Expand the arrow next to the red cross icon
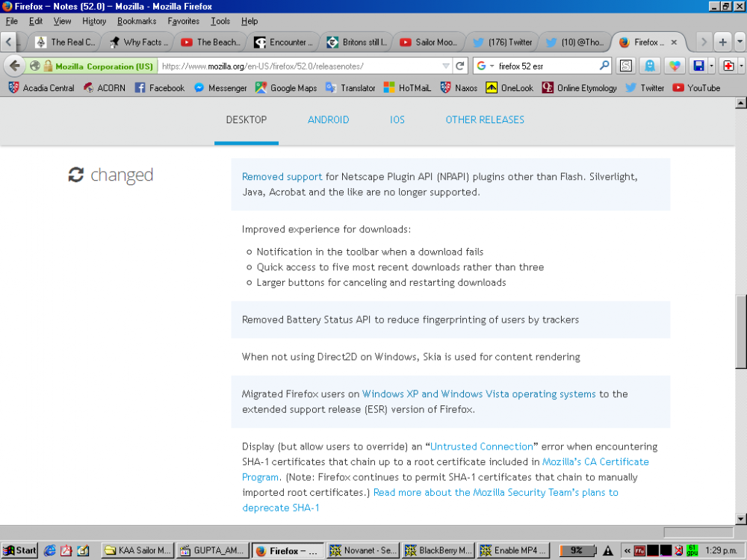This screenshot has width=747, height=560. [x=742, y=66]
